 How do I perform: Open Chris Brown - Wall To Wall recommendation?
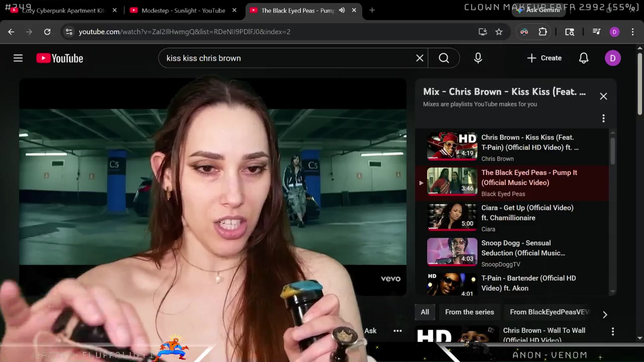point(544,335)
